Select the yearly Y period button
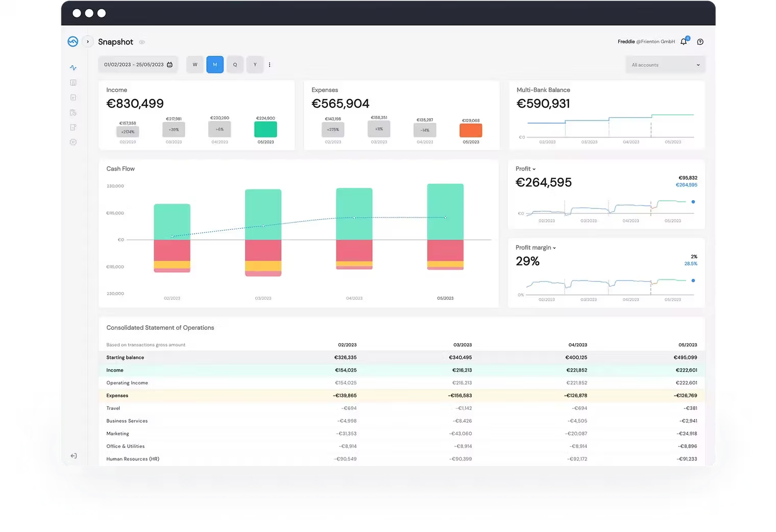The height and width of the screenshot is (532, 776). pyautogui.click(x=255, y=65)
